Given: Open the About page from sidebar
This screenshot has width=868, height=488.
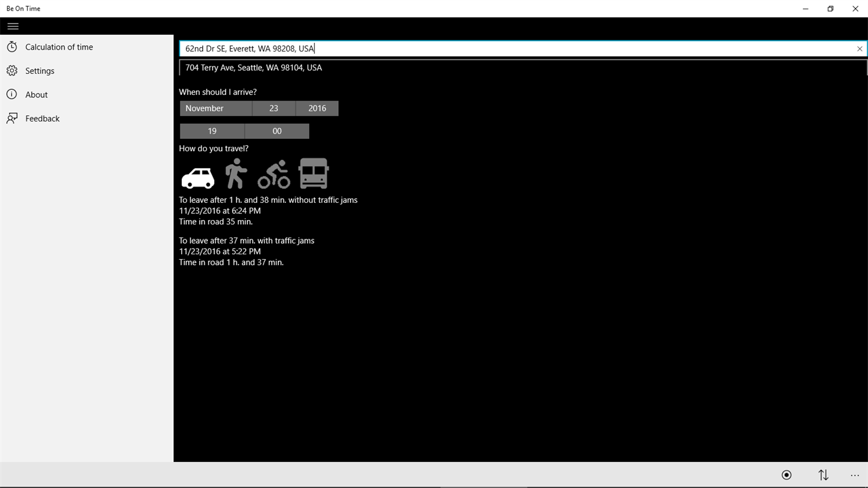Looking at the screenshot, I should (36, 94).
